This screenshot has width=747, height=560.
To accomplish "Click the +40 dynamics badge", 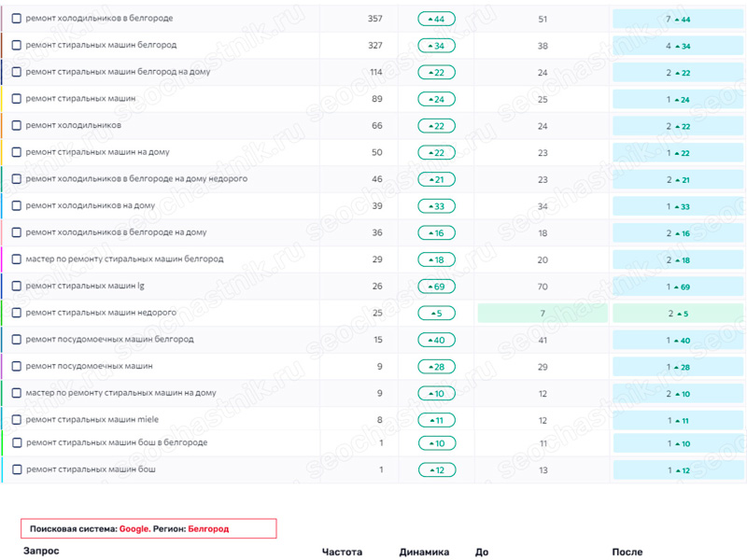I will pos(436,340).
